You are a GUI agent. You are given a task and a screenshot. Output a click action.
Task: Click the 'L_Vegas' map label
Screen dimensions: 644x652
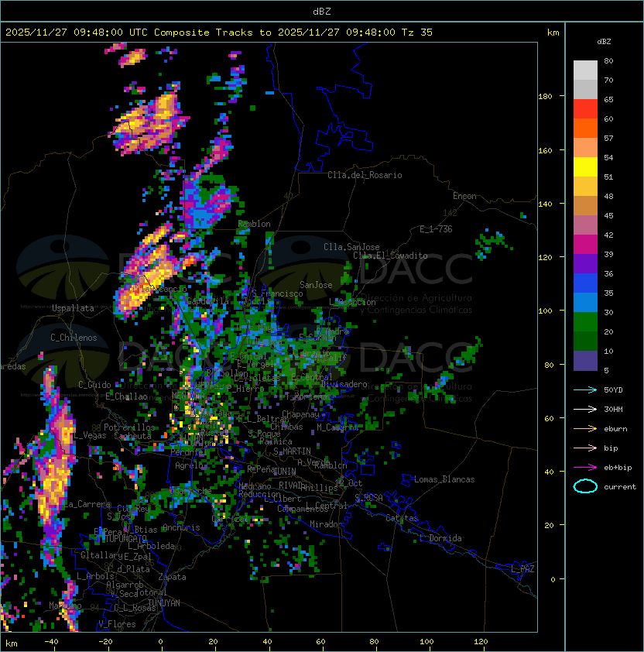click(x=90, y=436)
